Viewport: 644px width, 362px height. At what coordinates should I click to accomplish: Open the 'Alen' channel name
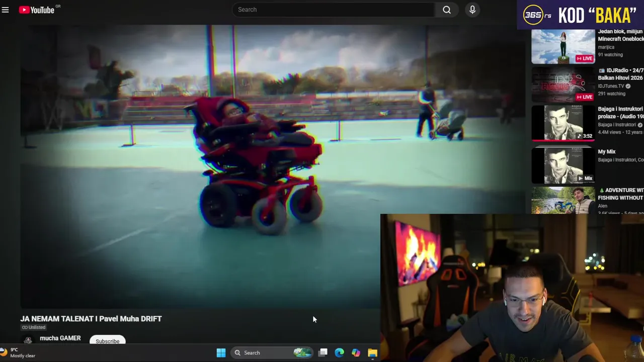pos(602,206)
